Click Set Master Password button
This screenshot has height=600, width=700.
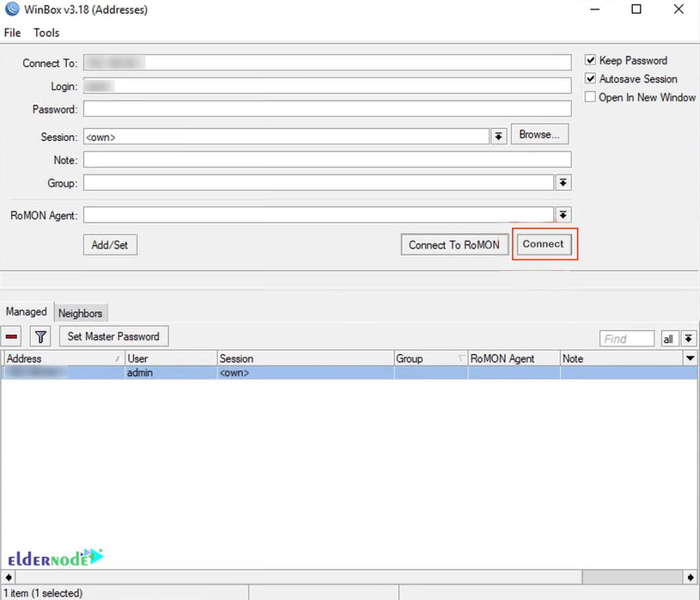point(113,337)
